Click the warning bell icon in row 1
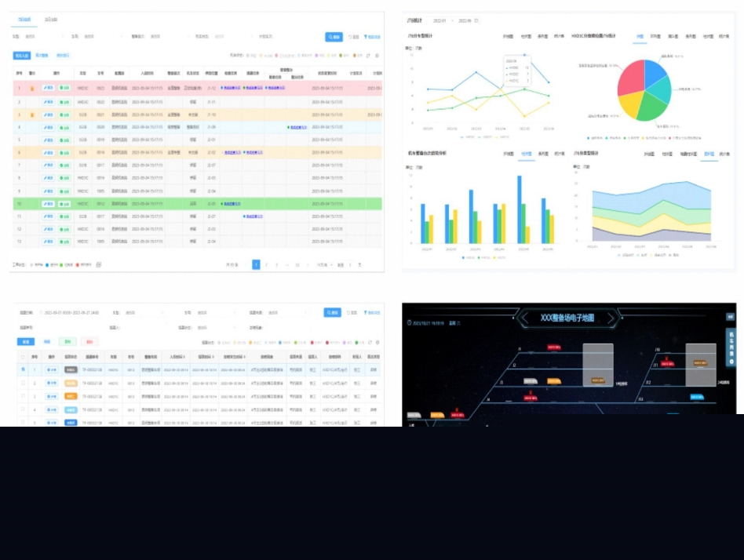 [32, 88]
